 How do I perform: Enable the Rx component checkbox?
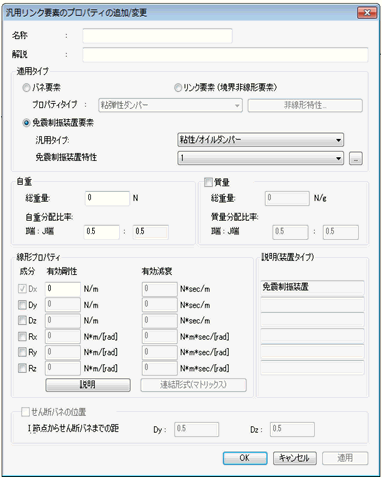pyautogui.click(x=22, y=337)
